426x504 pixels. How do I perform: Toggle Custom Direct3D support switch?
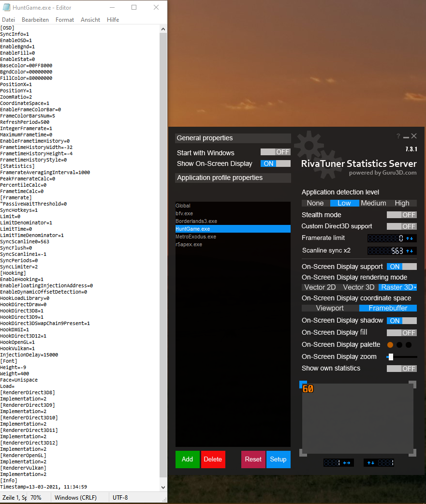402,226
